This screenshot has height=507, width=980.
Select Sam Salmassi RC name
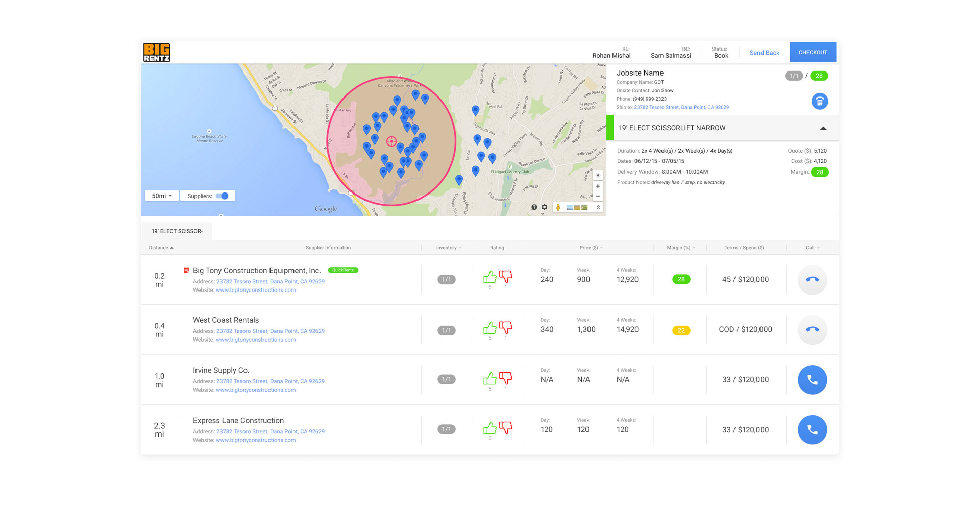(x=671, y=56)
